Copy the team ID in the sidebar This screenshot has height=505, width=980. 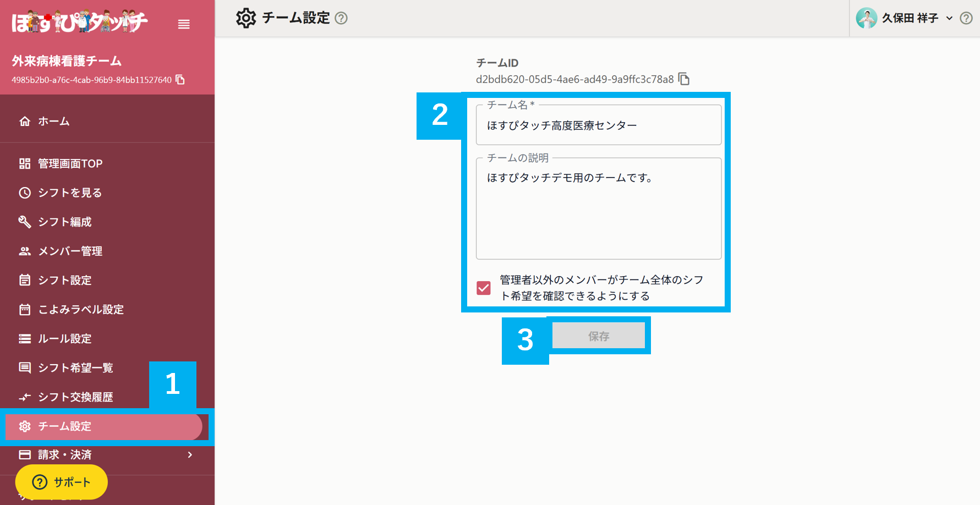180,79
